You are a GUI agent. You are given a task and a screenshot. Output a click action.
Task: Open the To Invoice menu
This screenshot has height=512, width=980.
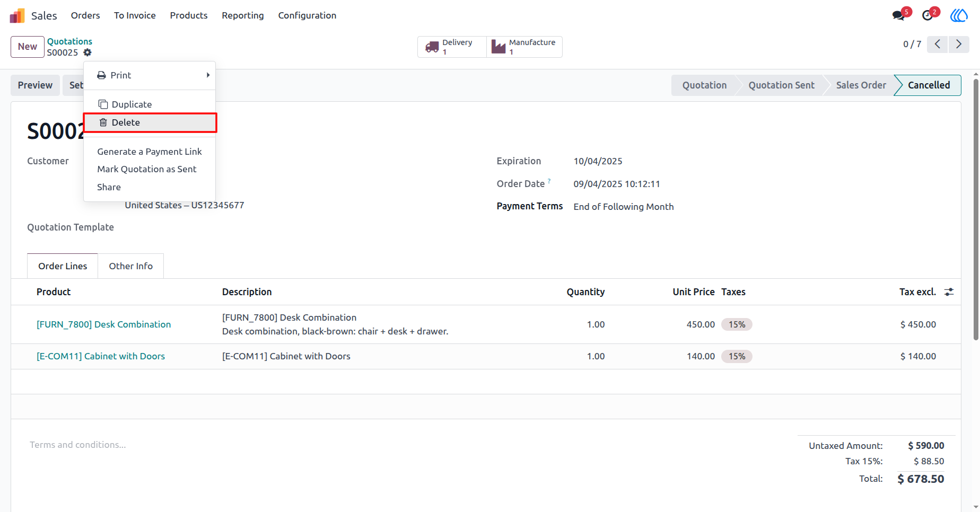135,15
